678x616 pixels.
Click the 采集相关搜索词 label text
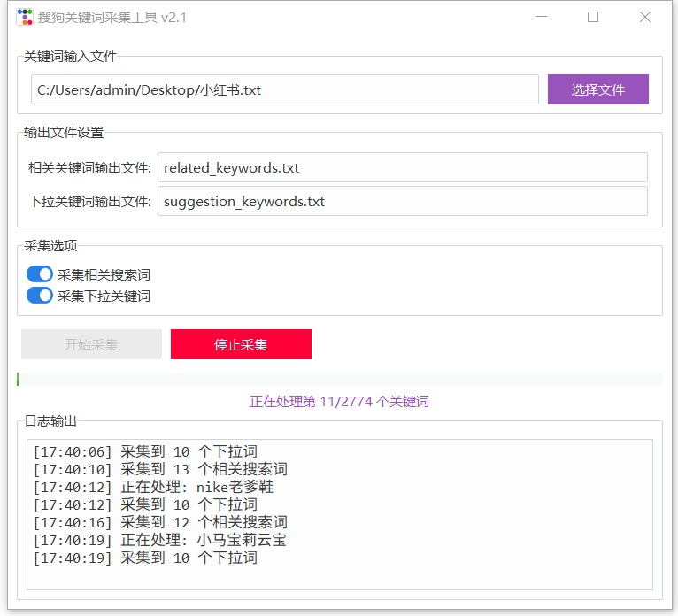104,275
